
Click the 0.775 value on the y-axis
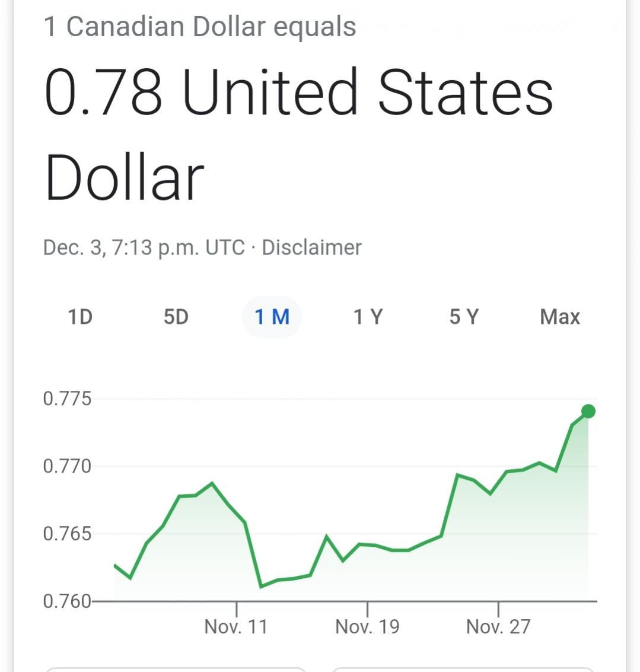pyautogui.click(x=67, y=399)
